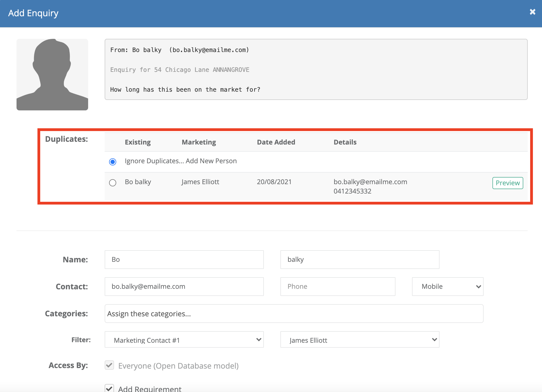
Task: Open the James Elliott agent dropdown
Action: point(360,340)
